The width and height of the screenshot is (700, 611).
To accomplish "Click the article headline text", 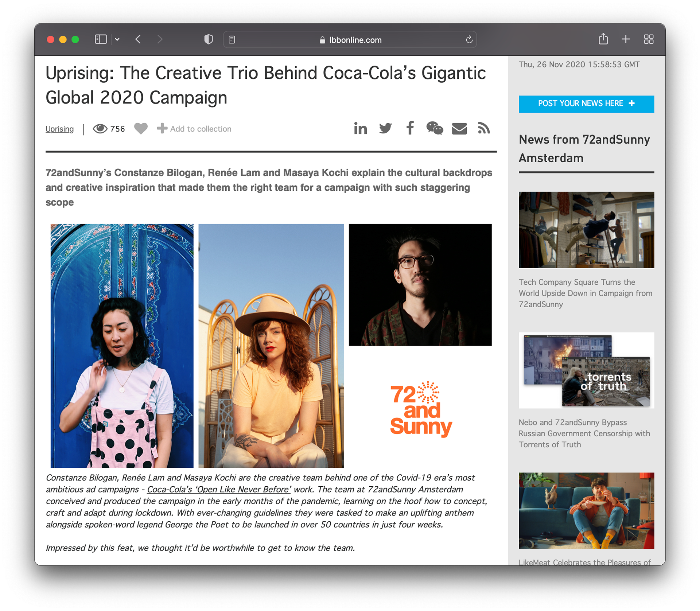I will pos(265,85).
